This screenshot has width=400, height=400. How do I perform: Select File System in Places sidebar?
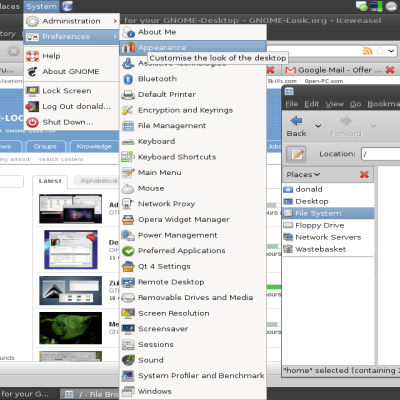coord(328,213)
